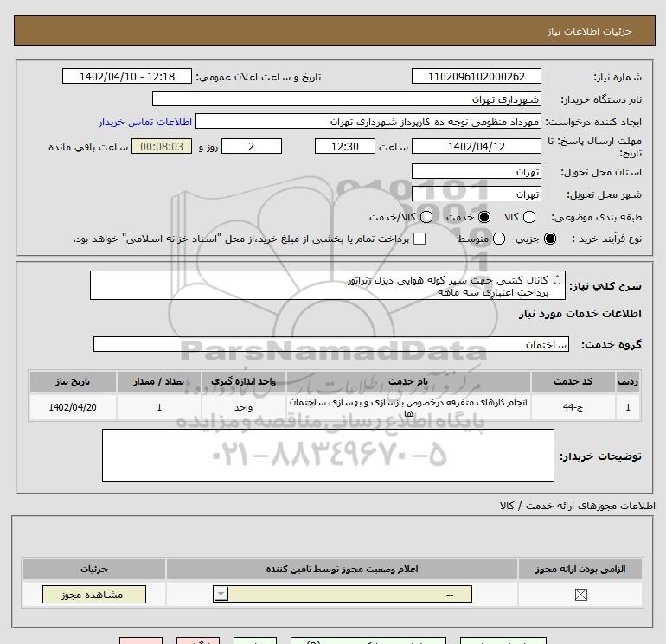Select the خدمت radio button

[484, 217]
